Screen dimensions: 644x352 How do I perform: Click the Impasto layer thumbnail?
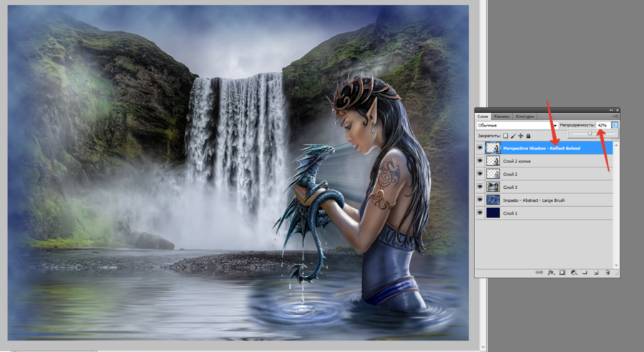click(x=493, y=200)
